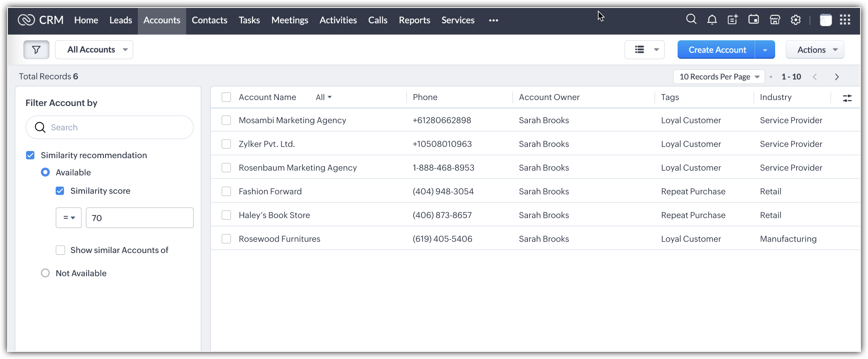Open the calendar icon in header

753,19
